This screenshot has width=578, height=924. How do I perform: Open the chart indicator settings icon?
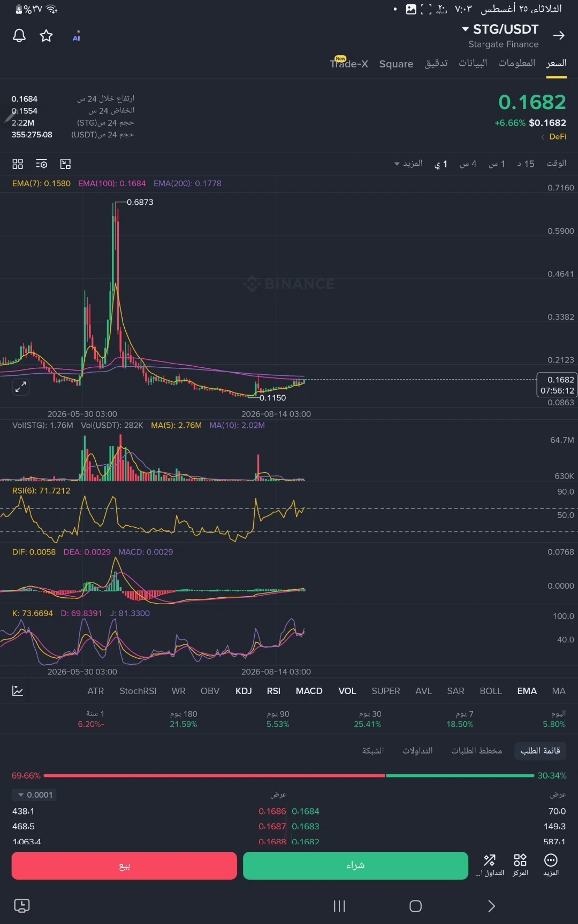pos(41,164)
